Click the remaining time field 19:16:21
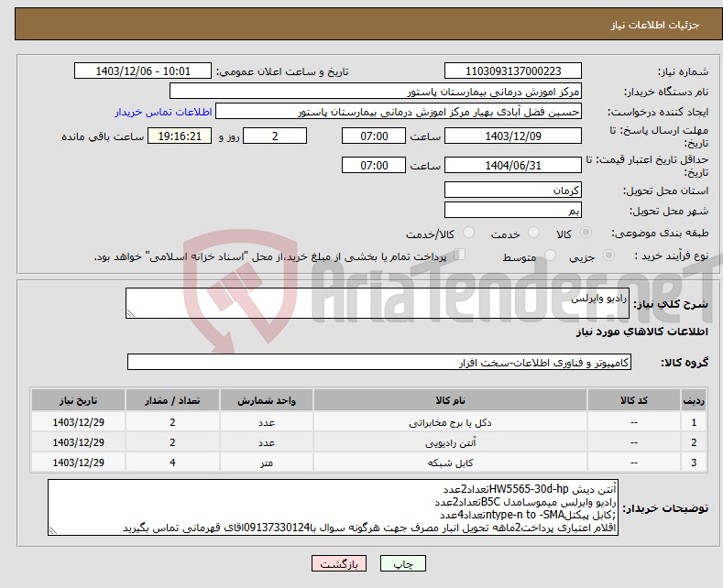723x588 pixels. (180, 136)
